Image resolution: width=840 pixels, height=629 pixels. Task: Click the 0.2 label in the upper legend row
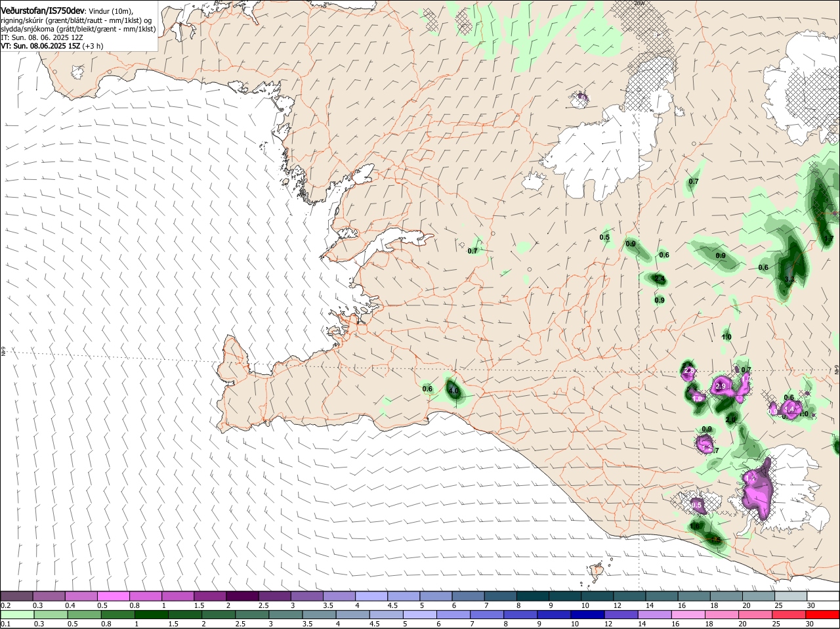[5, 605]
